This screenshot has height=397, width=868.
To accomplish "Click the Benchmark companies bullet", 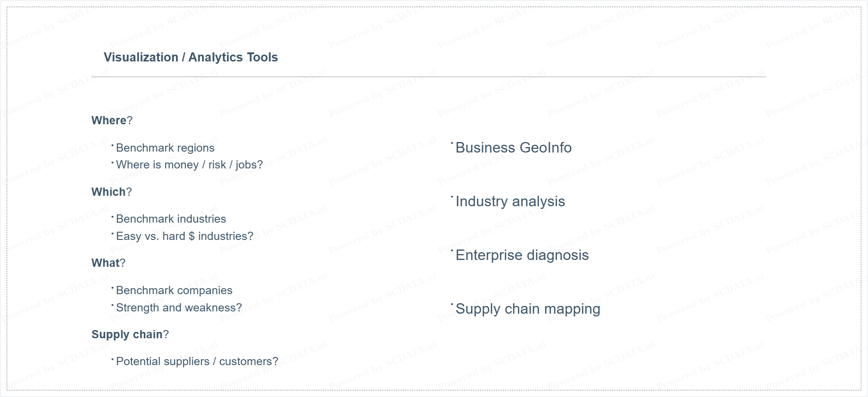I will coord(174,290).
